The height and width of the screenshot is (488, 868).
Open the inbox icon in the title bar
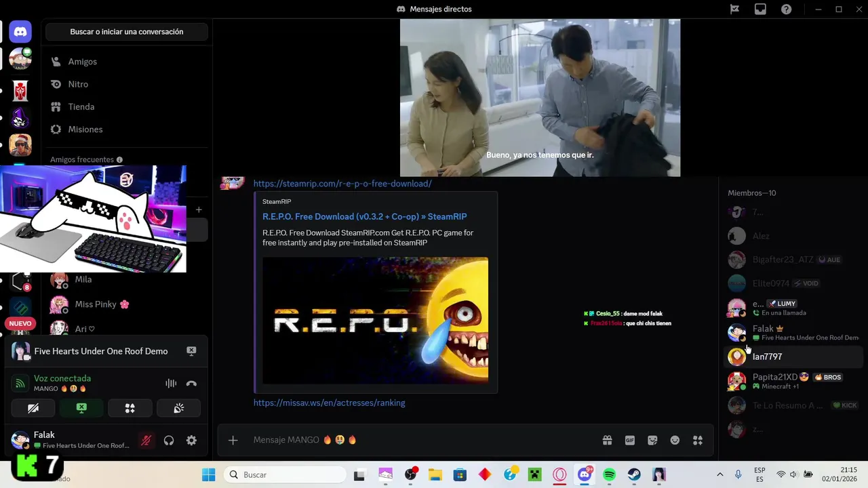[760, 9]
